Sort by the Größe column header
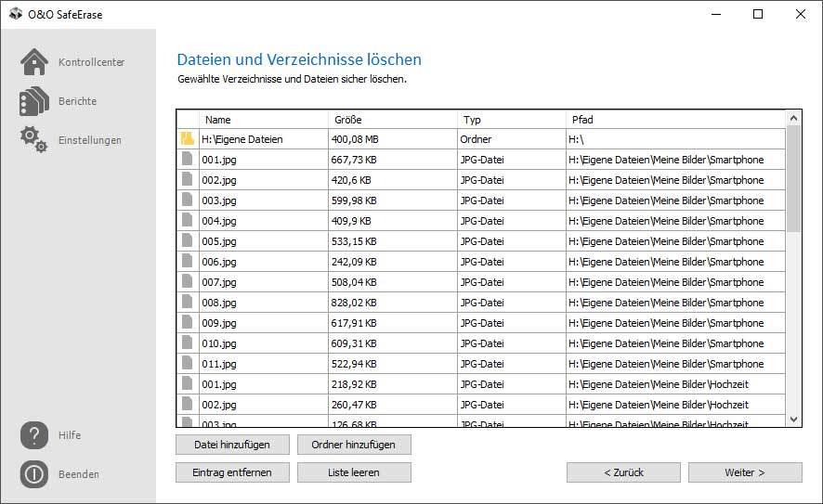 [393, 120]
